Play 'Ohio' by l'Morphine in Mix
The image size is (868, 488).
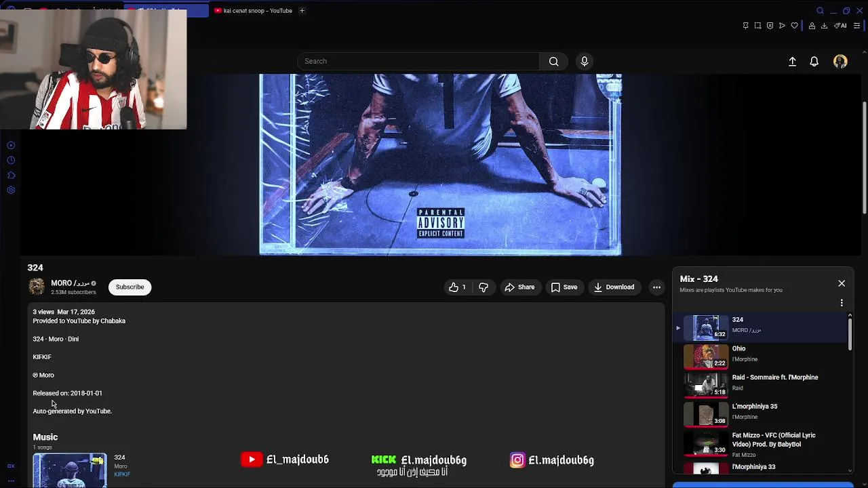click(761, 357)
